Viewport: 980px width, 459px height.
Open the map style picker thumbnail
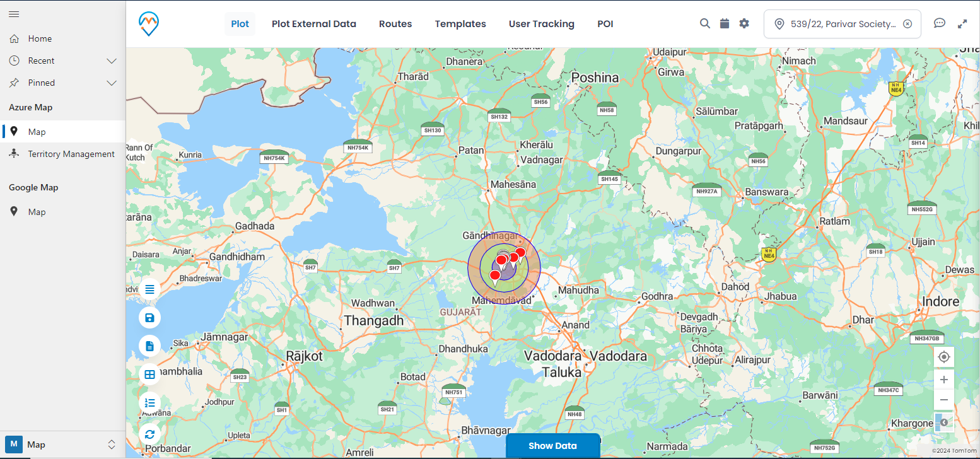click(x=944, y=422)
